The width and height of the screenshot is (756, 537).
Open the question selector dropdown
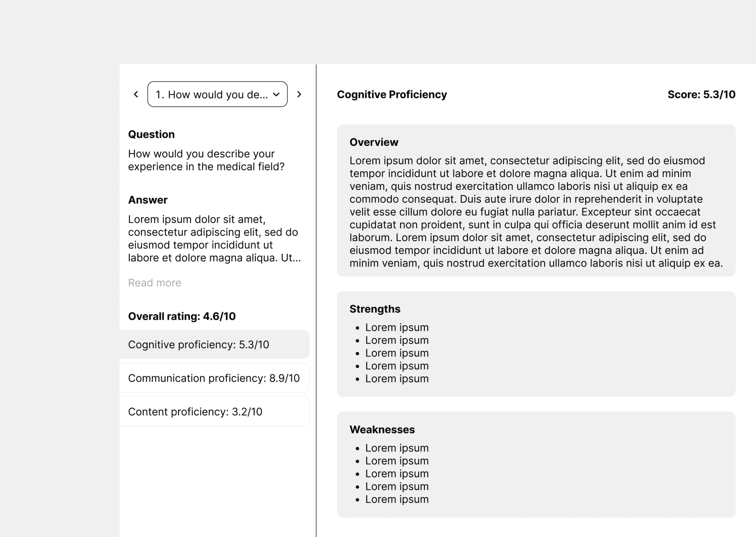pyautogui.click(x=212, y=94)
